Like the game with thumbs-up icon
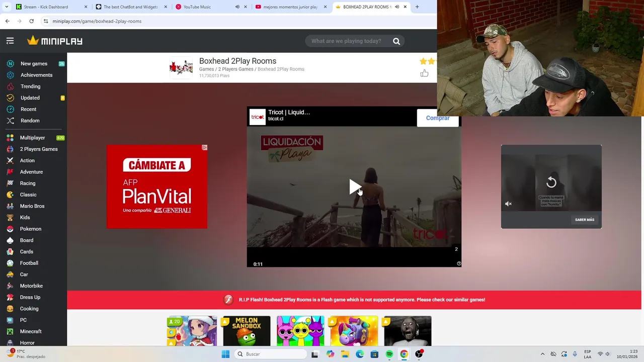 (424, 73)
